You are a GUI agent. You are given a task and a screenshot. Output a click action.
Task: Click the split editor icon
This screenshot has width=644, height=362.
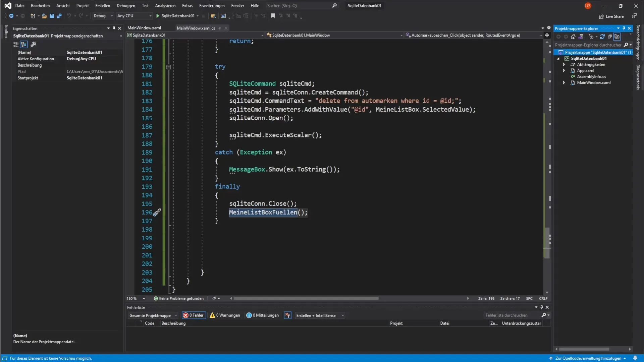(x=547, y=35)
